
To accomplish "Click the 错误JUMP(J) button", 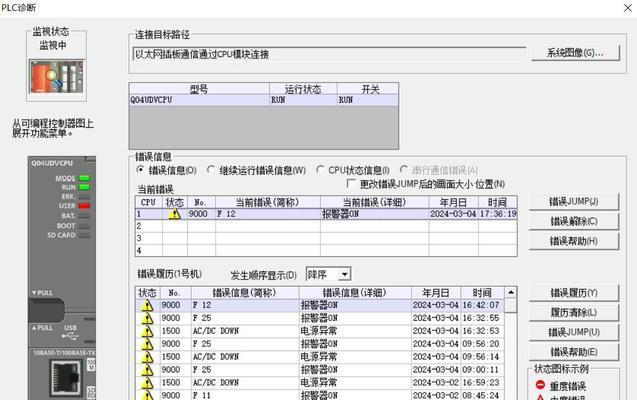I will [x=574, y=202].
